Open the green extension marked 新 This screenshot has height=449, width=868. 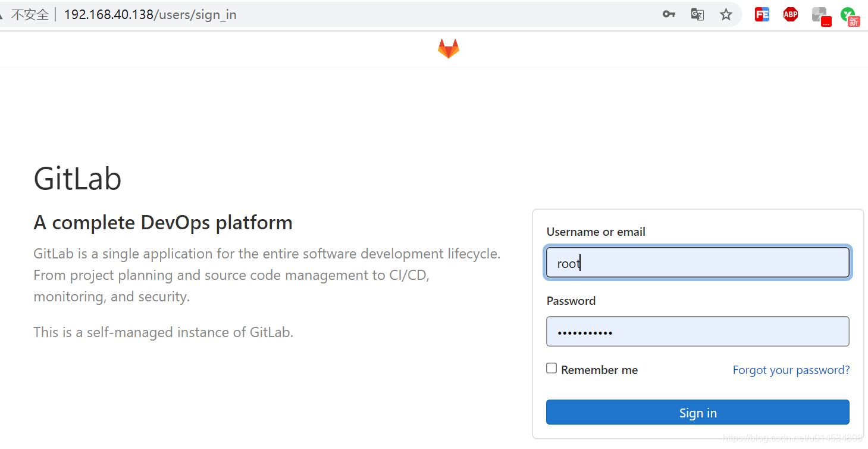(x=849, y=15)
